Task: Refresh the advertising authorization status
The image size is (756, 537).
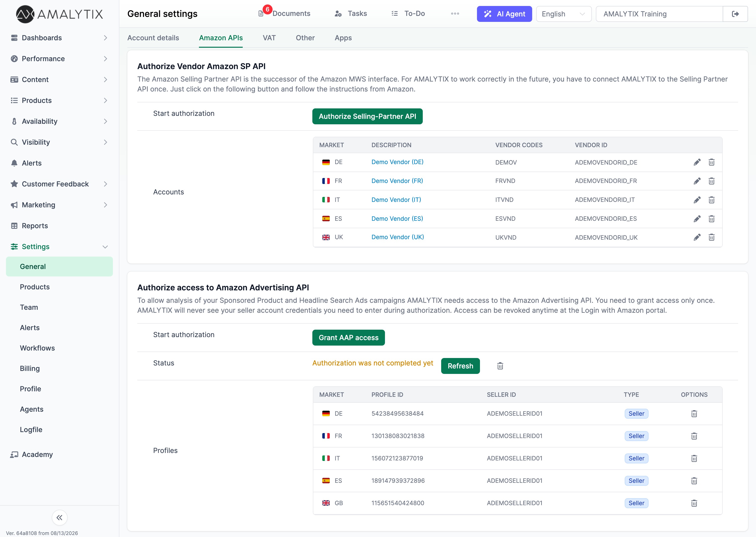Action: tap(460, 366)
